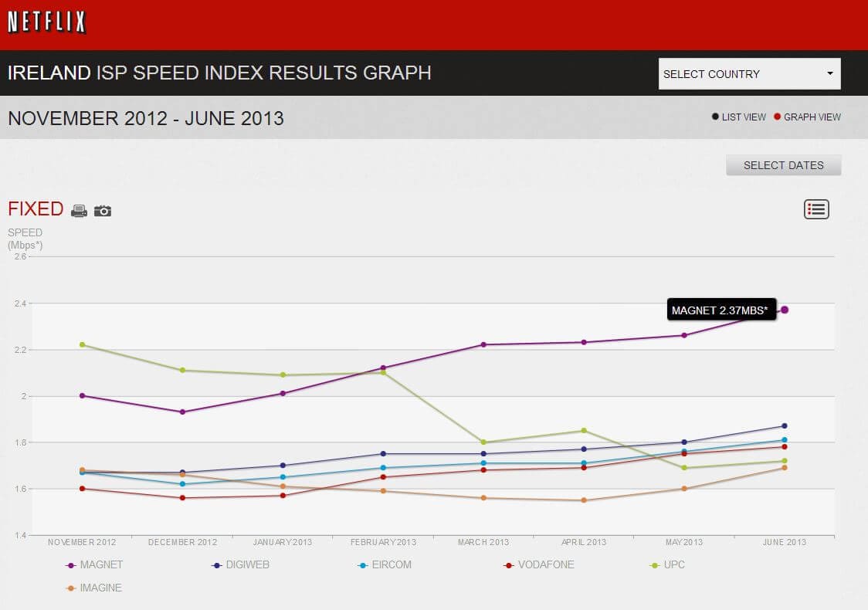The width and height of the screenshot is (868, 610).
Task: Click the May 2013 axis label
Action: coord(684,543)
